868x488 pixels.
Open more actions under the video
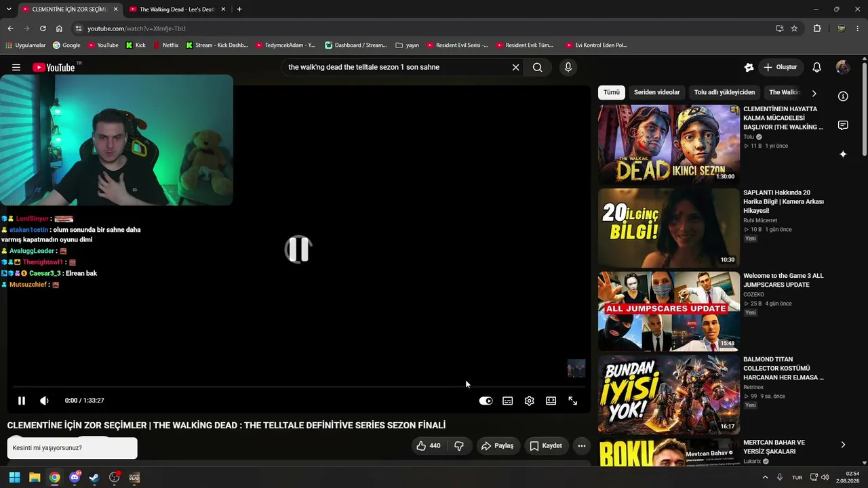point(581,446)
